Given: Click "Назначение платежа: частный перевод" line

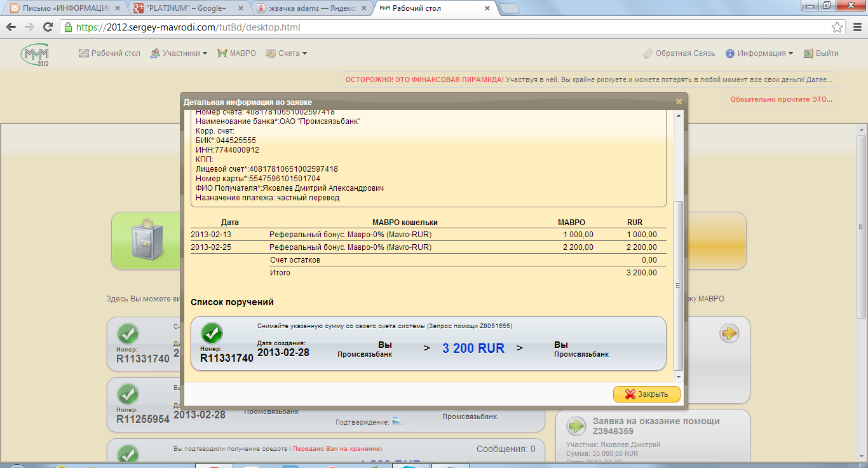Looking at the screenshot, I should pos(268,198).
